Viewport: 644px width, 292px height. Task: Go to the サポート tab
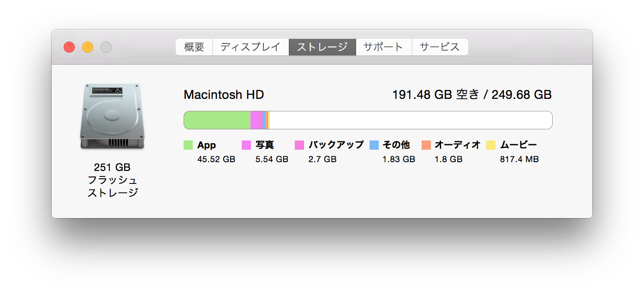383,47
